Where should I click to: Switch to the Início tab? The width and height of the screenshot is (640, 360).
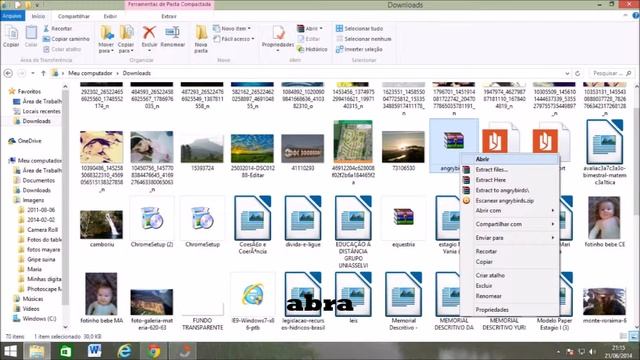[x=38, y=16]
